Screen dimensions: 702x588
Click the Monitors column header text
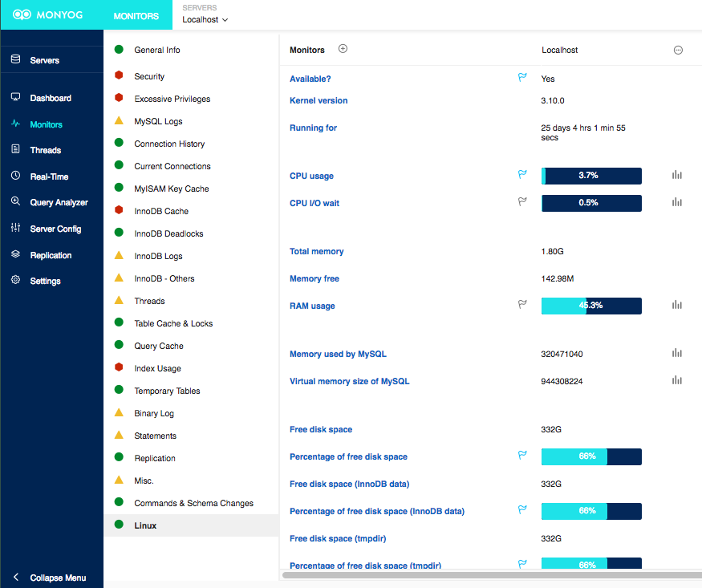pos(306,50)
